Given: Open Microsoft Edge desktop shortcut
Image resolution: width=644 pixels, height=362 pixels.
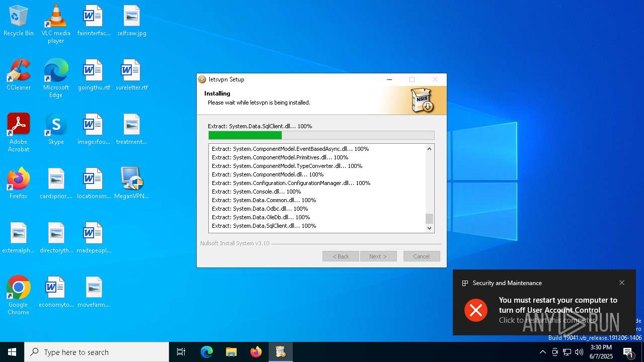Looking at the screenshot, I should point(56,78).
